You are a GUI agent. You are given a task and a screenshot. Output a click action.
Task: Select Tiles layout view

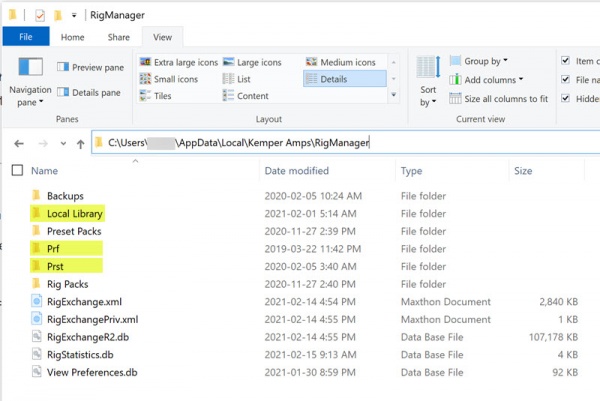pos(161,96)
